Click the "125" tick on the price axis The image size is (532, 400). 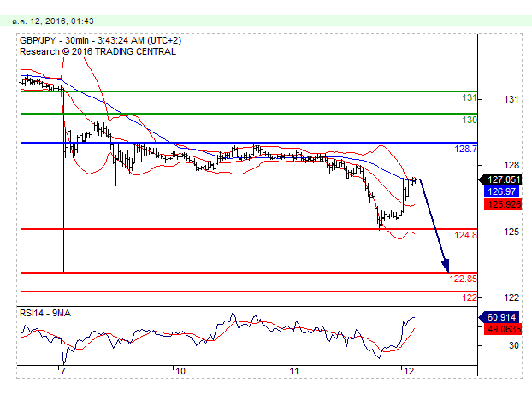pos(511,232)
